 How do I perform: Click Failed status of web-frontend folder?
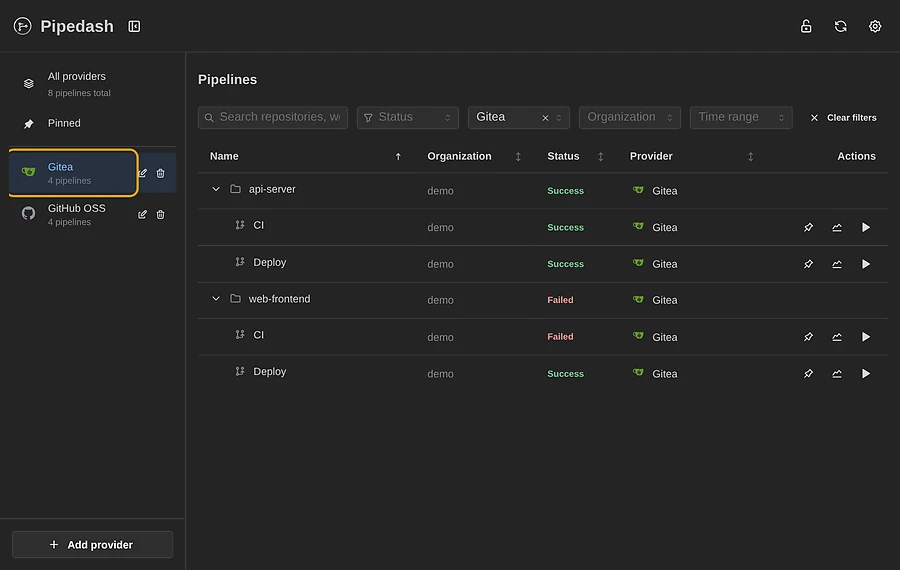coord(560,300)
